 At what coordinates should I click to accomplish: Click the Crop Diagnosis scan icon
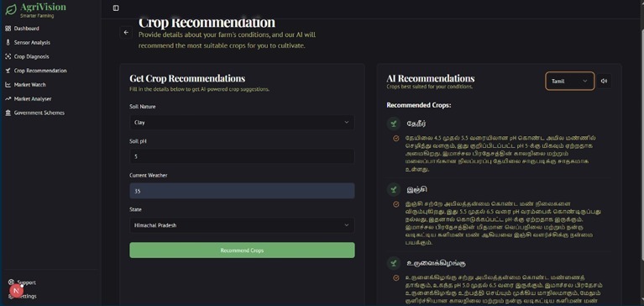coord(8,56)
